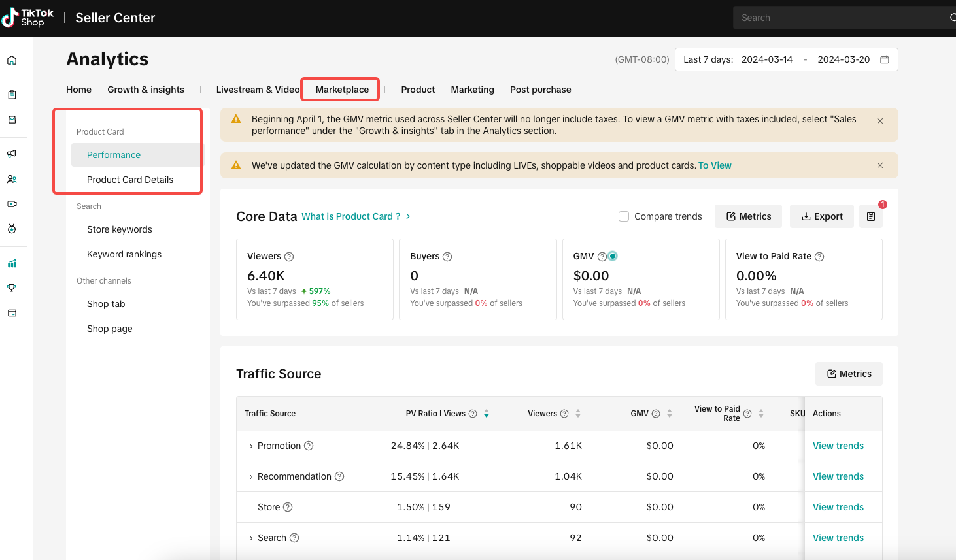Select the analytics bar chart sidebar icon
This screenshot has width=956, height=560.
[12, 263]
